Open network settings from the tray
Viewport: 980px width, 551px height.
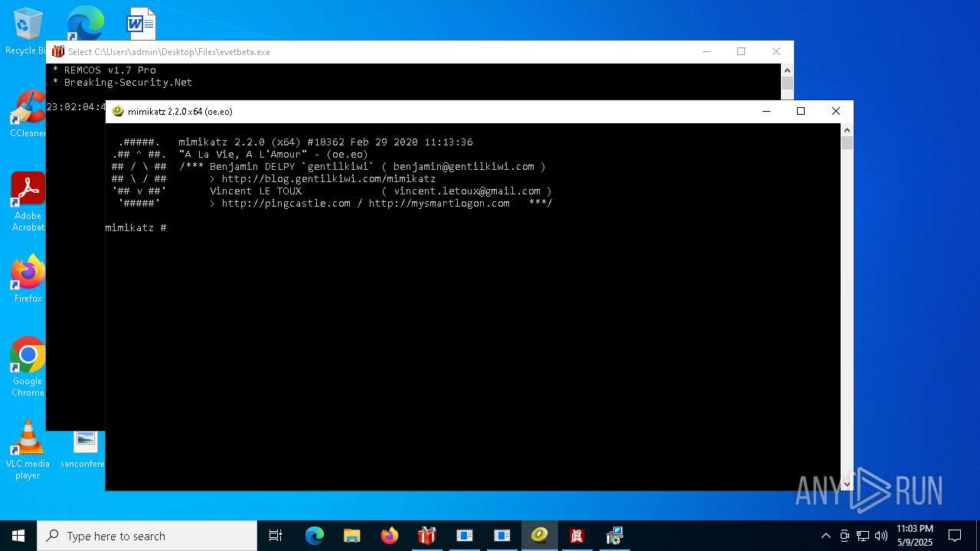coord(863,536)
